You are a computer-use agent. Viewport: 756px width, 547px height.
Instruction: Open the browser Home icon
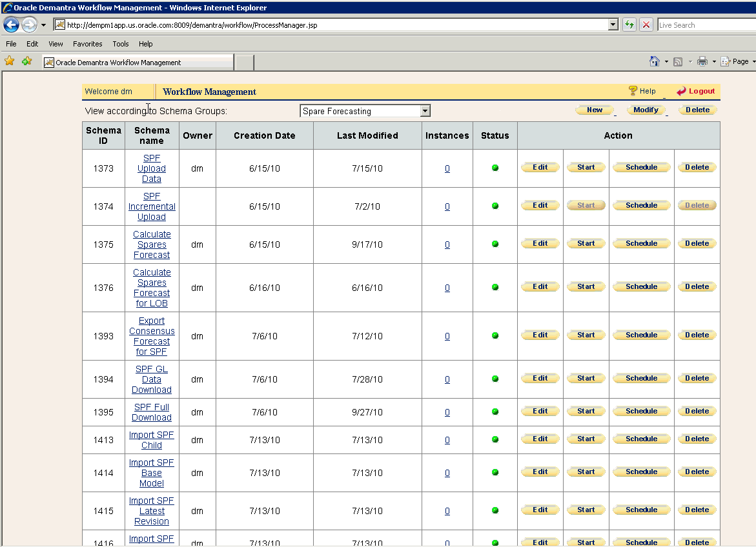(654, 61)
